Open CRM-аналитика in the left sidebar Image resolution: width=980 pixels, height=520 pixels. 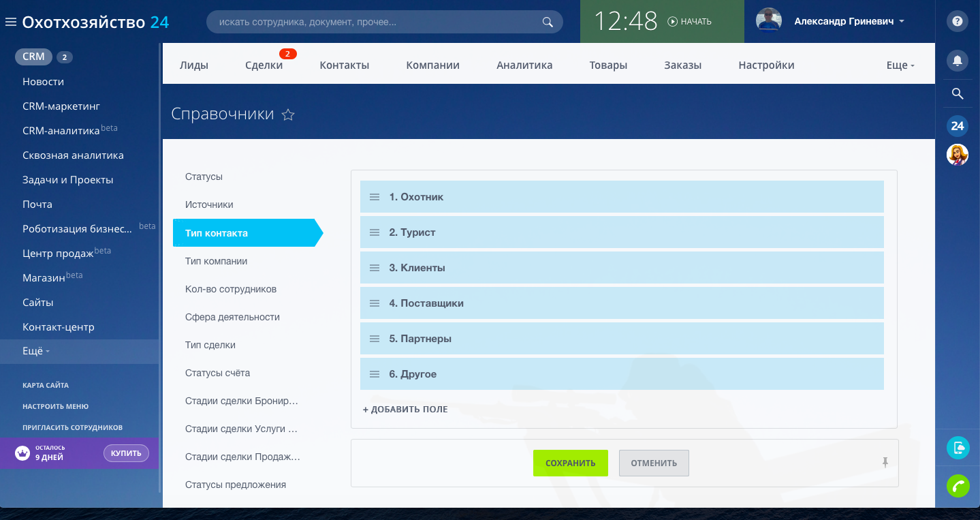(x=61, y=131)
